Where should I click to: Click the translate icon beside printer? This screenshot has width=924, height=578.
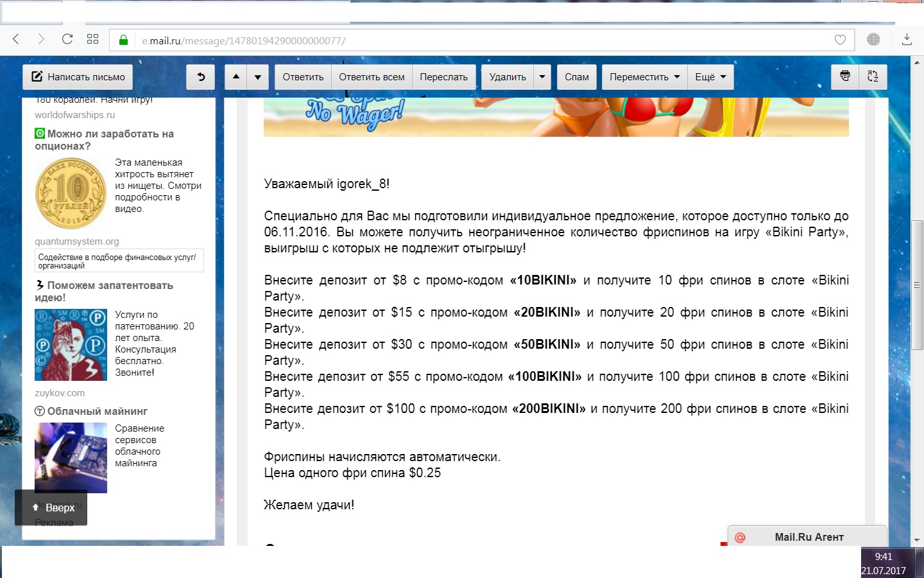(873, 76)
